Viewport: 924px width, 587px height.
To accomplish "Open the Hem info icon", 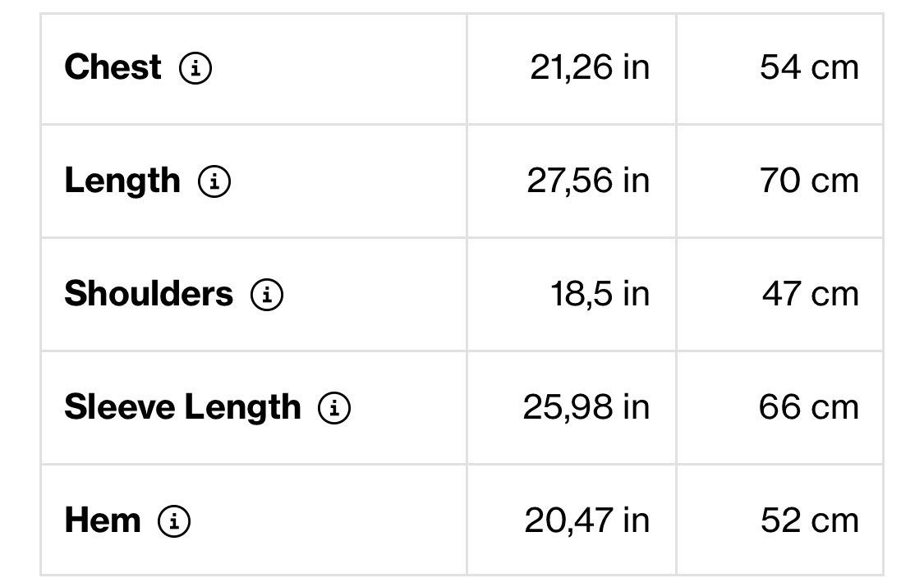I will (x=174, y=521).
